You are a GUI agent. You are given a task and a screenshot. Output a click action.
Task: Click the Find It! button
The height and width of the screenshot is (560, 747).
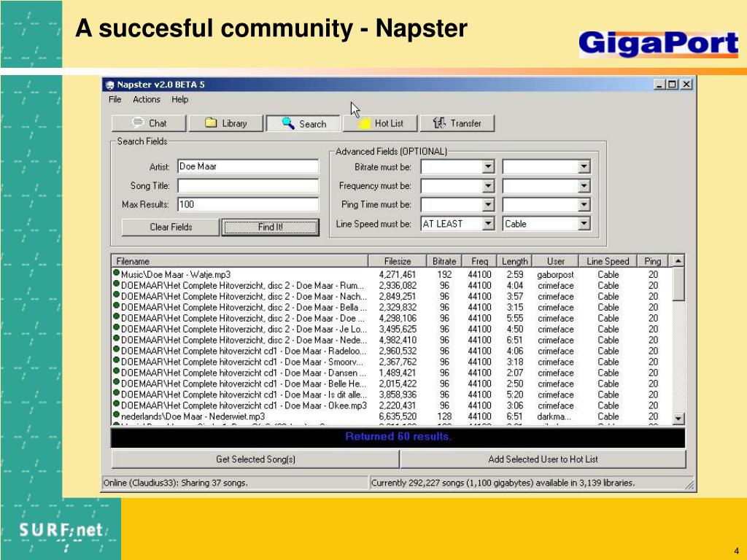coord(270,227)
